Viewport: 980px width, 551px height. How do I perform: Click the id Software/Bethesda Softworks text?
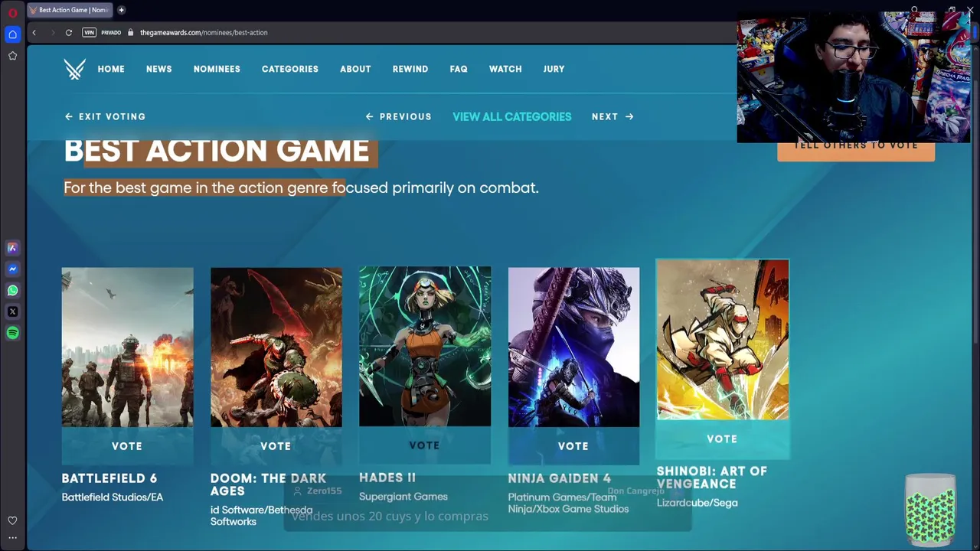(261, 516)
